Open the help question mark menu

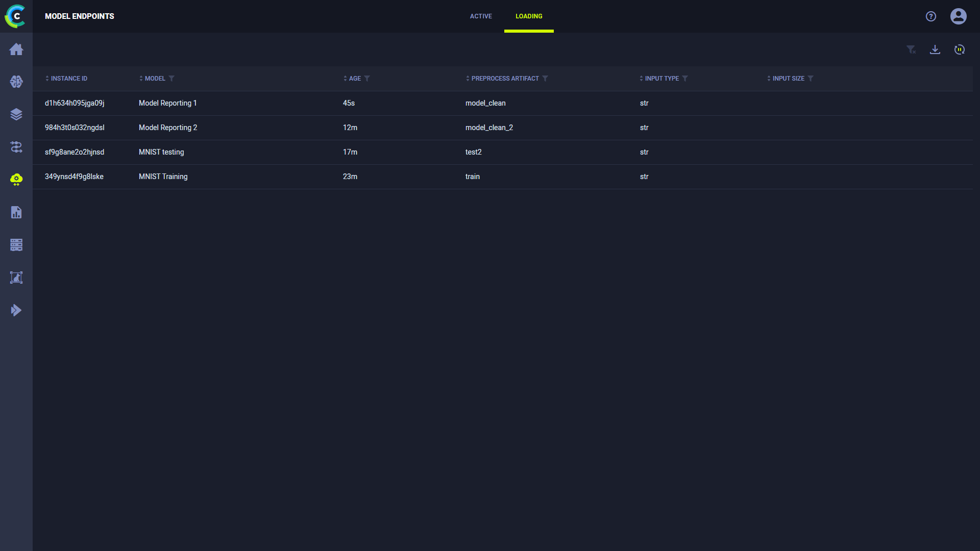pos(931,15)
